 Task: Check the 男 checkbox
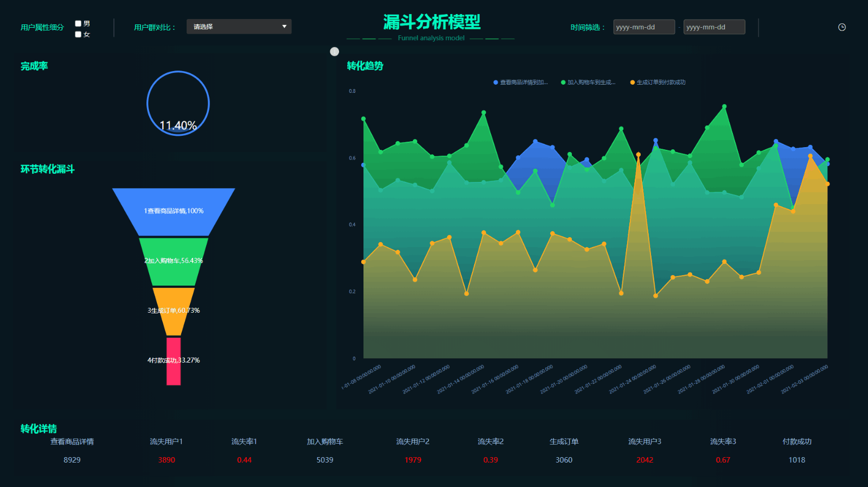(x=78, y=23)
